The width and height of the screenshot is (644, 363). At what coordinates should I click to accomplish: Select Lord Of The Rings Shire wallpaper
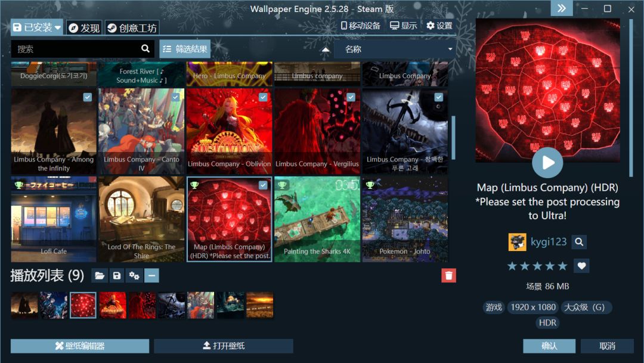[x=141, y=219]
